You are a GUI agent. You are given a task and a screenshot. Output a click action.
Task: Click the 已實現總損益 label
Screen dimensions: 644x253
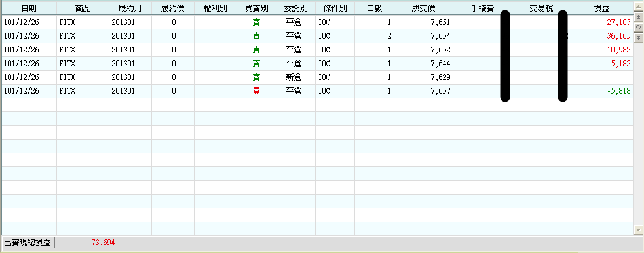click(28, 243)
